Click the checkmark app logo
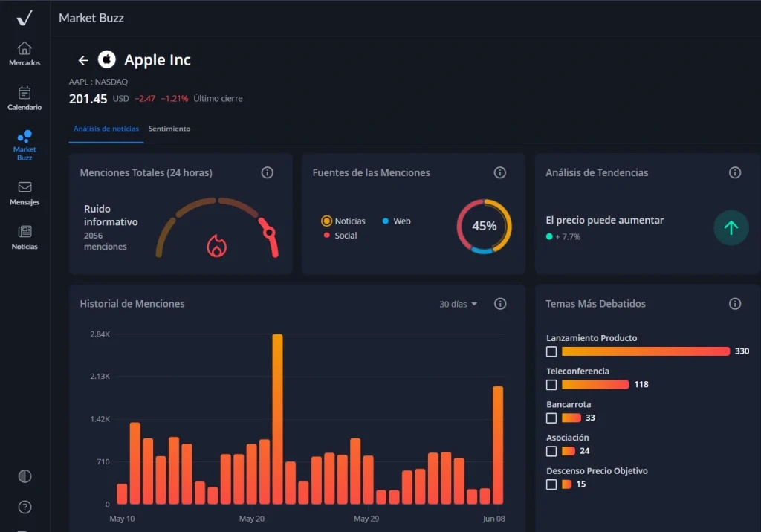761x532 pixels. 25,18
